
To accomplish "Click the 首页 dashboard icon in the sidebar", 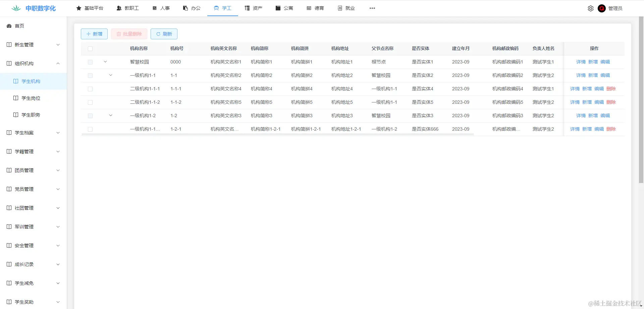I will [x=9, y=26].
